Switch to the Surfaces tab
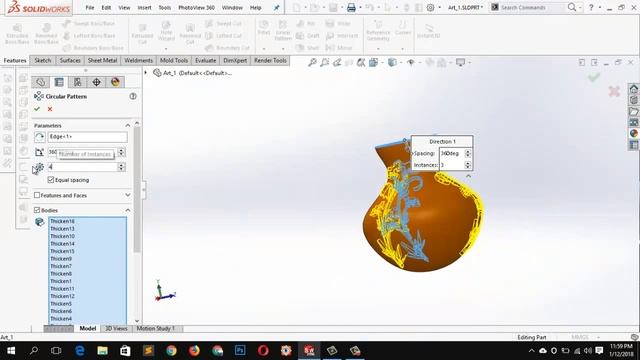The image size is (640, 360). click(70, 60)
